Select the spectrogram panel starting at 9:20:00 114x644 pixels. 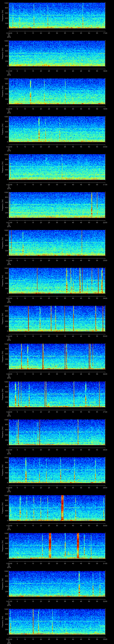pos(57,167)
